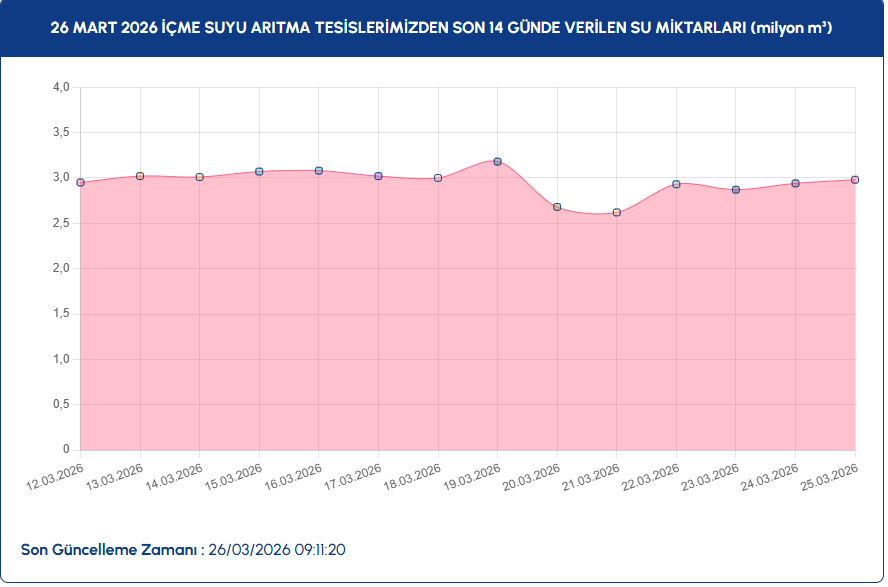The image size is (888, 587).
Task: Click the data point for 12.03.2026
Action: 81,183
